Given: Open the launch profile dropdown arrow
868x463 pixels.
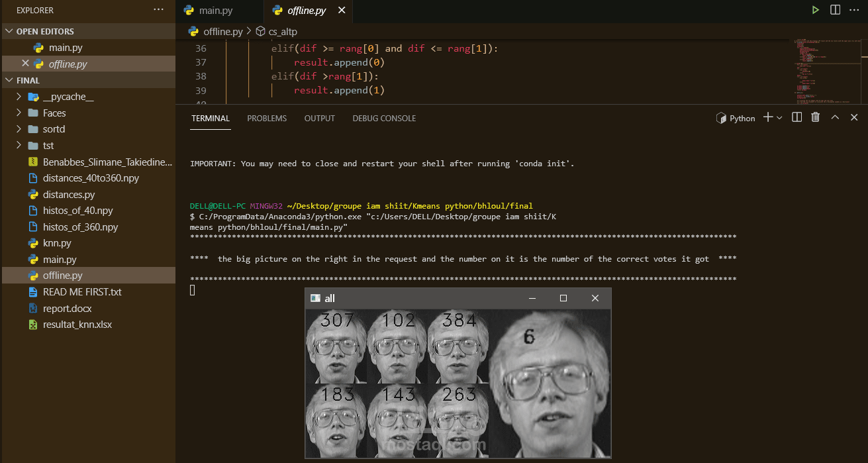Looking at the screenshot, I should [x=779, y=117].
